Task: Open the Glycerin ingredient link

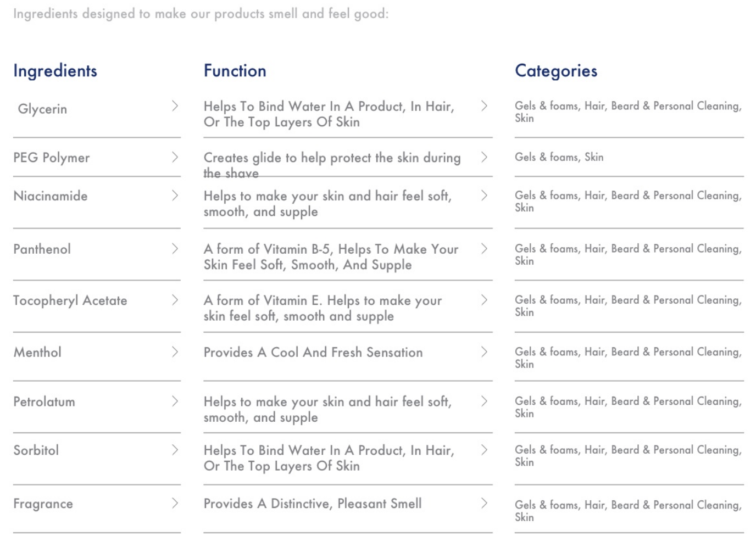Action: pyautogui.click(x=42, y=109)
